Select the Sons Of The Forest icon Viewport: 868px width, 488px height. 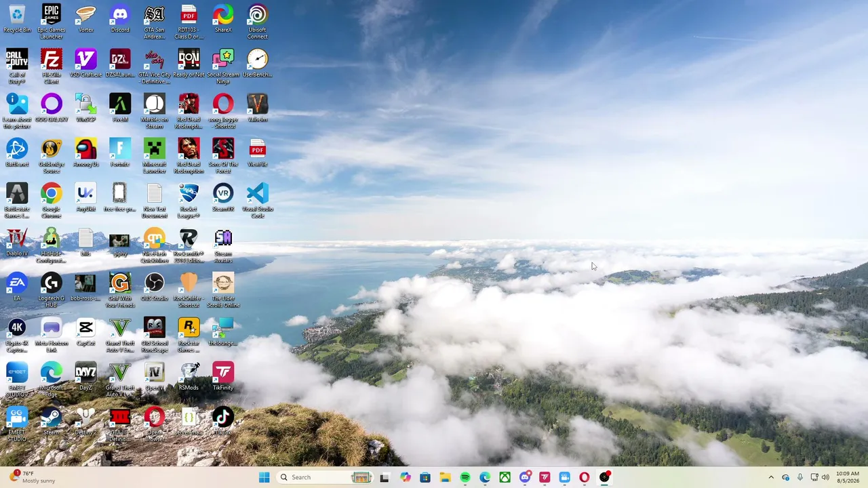click(223, 156)
